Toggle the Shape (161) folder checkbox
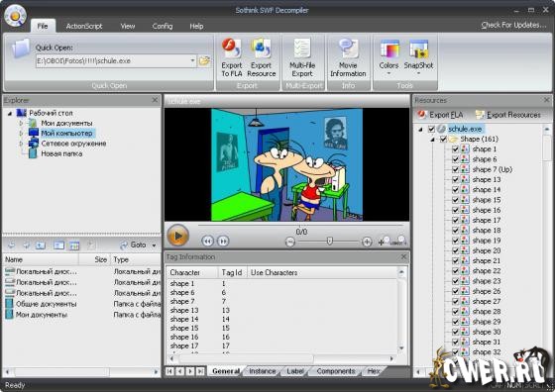This screenshot has height=392, width=555. click(x=443, y=139)
